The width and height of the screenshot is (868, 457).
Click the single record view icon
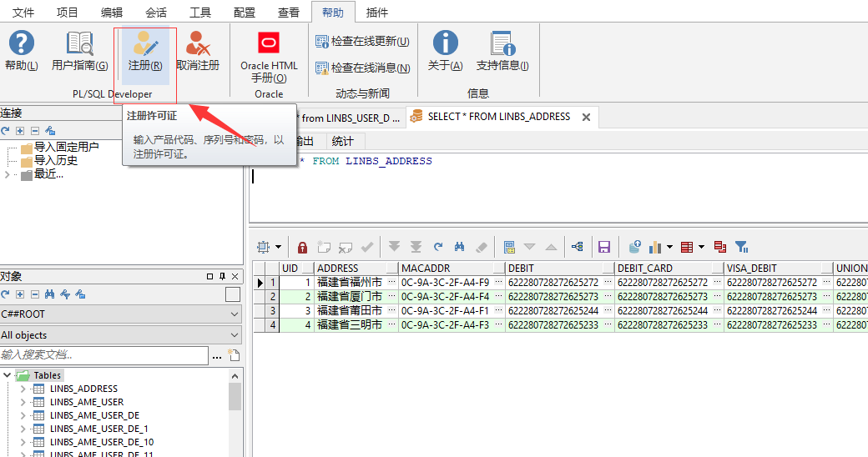509,247
